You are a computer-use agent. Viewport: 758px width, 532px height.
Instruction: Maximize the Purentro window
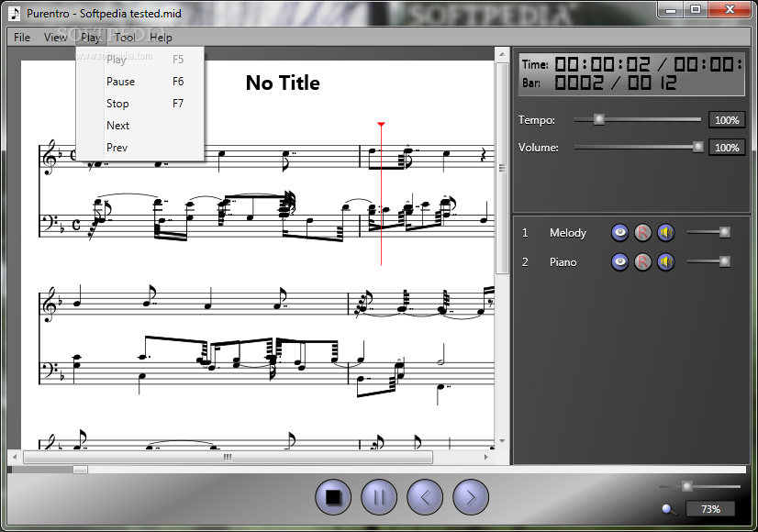coord(696,9)
